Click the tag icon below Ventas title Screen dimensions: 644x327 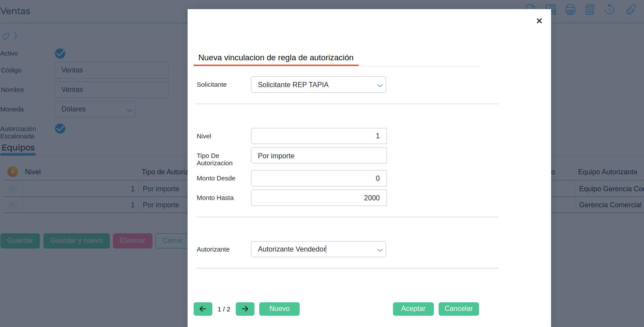[5, 36]
